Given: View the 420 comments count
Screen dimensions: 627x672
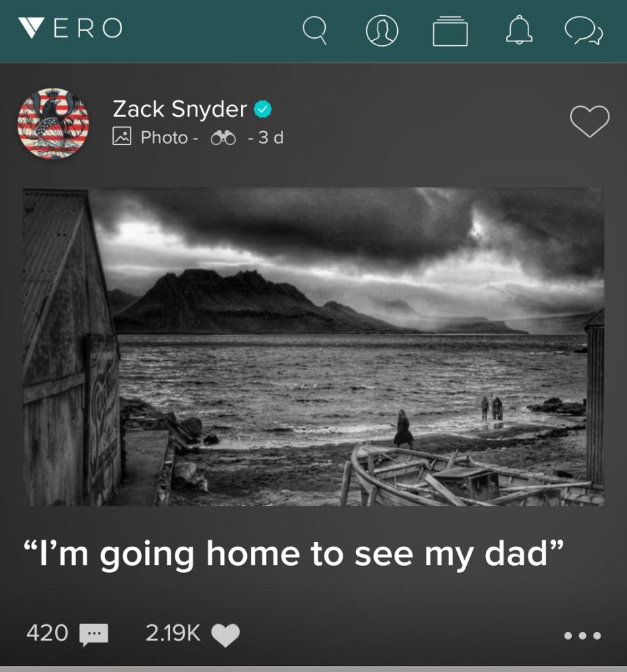Looking at the screenshot, I should tap(47, 633).
